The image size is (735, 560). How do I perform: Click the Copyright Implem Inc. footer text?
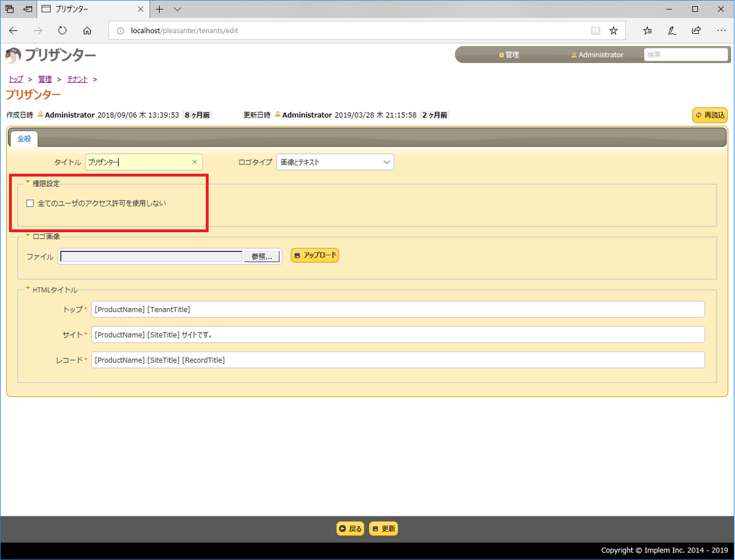click(665, 550)
